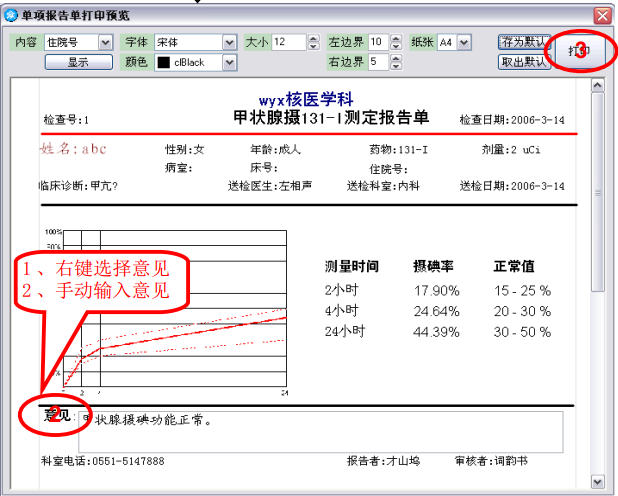Viewport: 618px width, 496px height.
Task: Click the 意见 opinion text box
Action: tap(320, 431)
